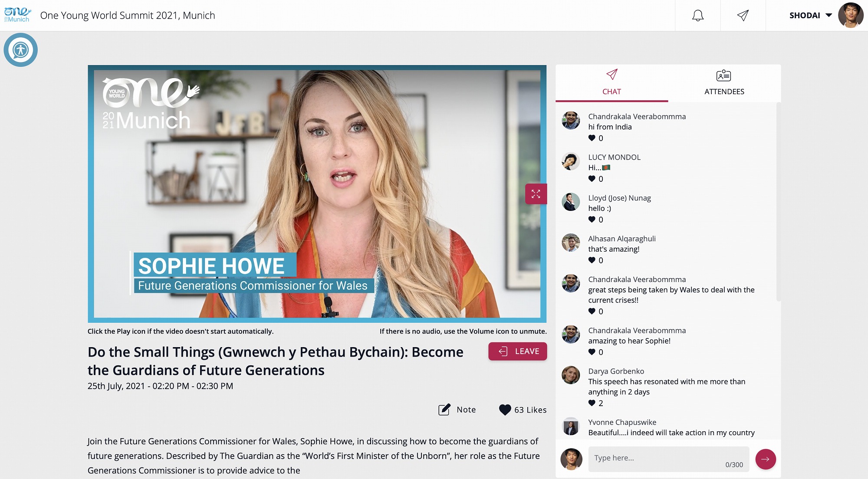Screen dimensions: 868x479
Task: Expand the SHODAI user dropdown
Action: point(810,16)
